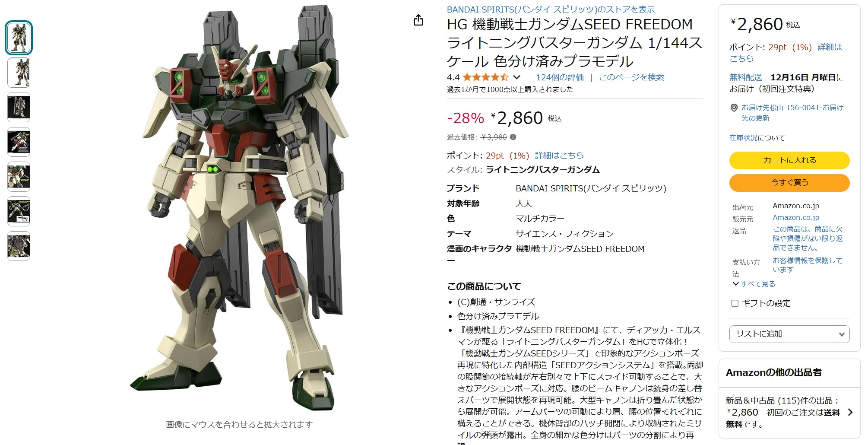
Task: Open the BANDAI SPIRITS store link
Action: [551, 9]
